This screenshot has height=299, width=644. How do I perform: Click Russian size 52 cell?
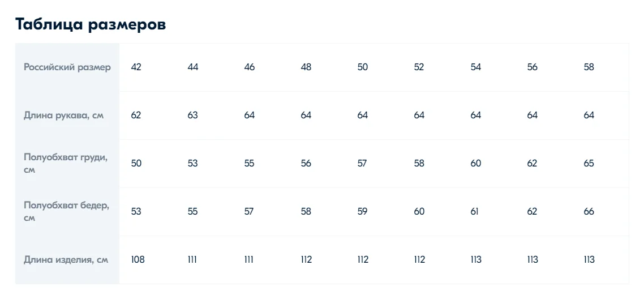pyautogui.click(x=419, y=67)
